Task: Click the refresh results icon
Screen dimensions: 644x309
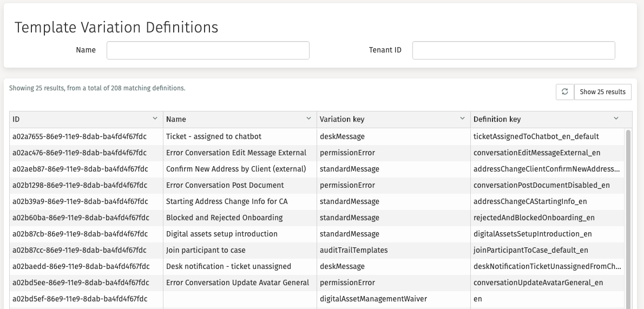Action: pos(564,92)
